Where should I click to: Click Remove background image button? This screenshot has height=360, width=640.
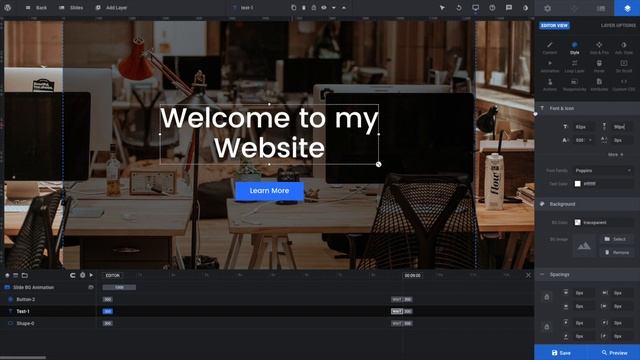click(x=616, y=252)
